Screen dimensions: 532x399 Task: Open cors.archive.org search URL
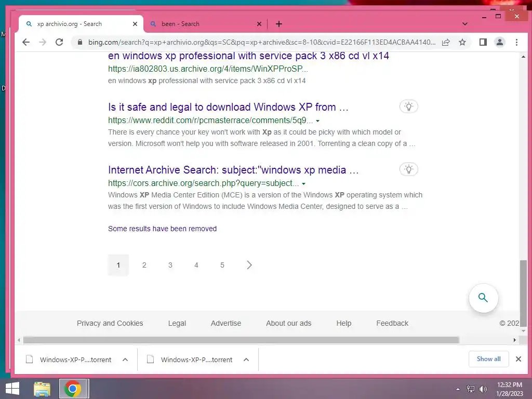click(204, 183)
